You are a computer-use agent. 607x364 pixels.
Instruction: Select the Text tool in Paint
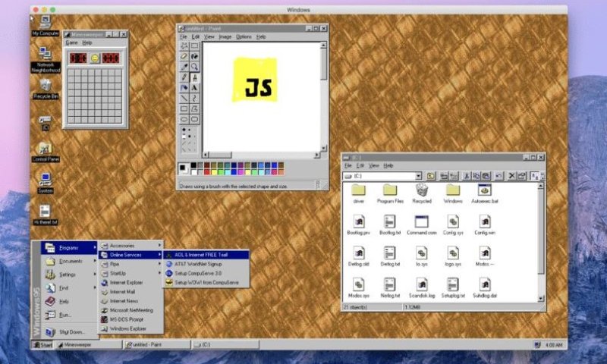pyautogui.click(x=194, y=88)
